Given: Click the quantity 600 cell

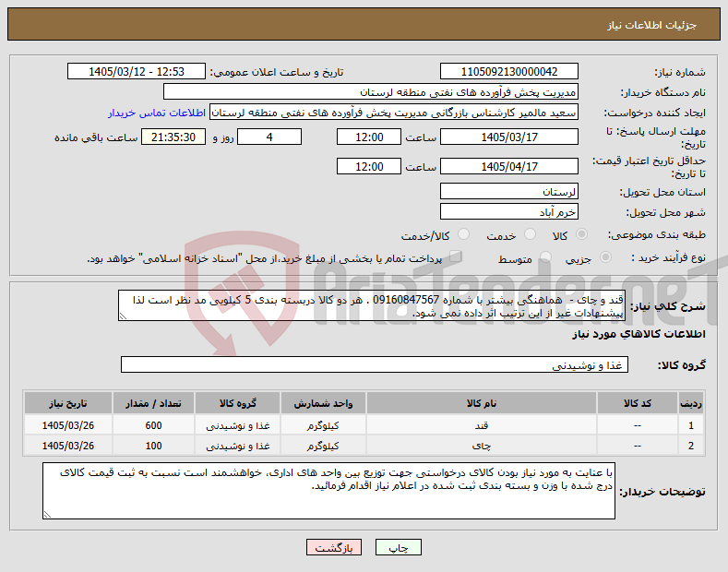Looking at the screenshot, I should point(153,425).
